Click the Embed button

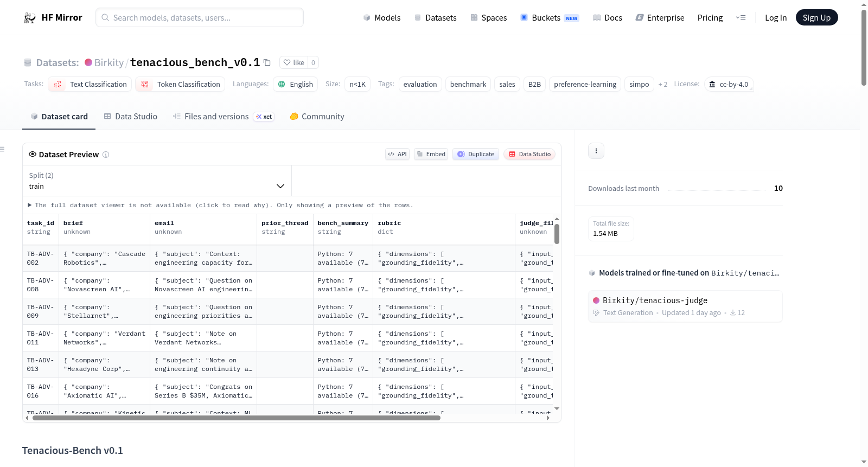(x=431, y=154)
